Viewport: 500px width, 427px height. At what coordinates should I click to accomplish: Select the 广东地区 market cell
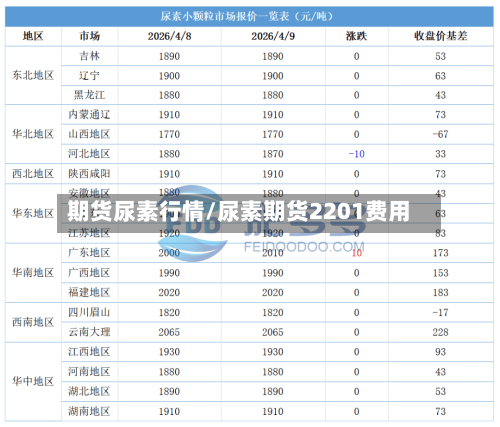pos(89,253)
